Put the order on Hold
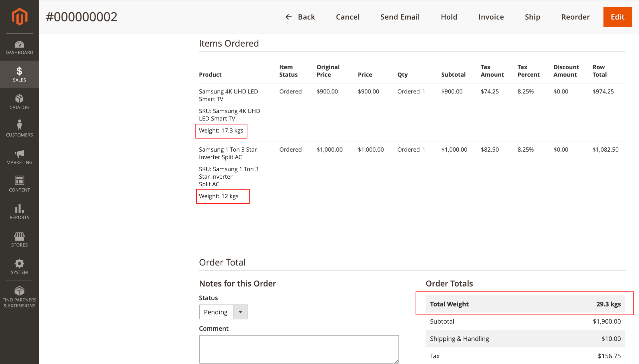Image resolution: width=639 pixels, height=364 pixels. pyautogui.click(x=449, y=17)
